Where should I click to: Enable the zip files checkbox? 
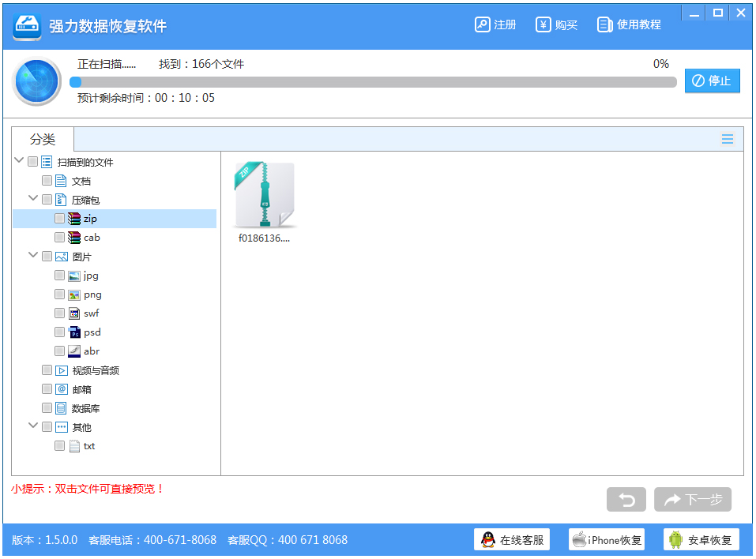(x=59, y=218)
